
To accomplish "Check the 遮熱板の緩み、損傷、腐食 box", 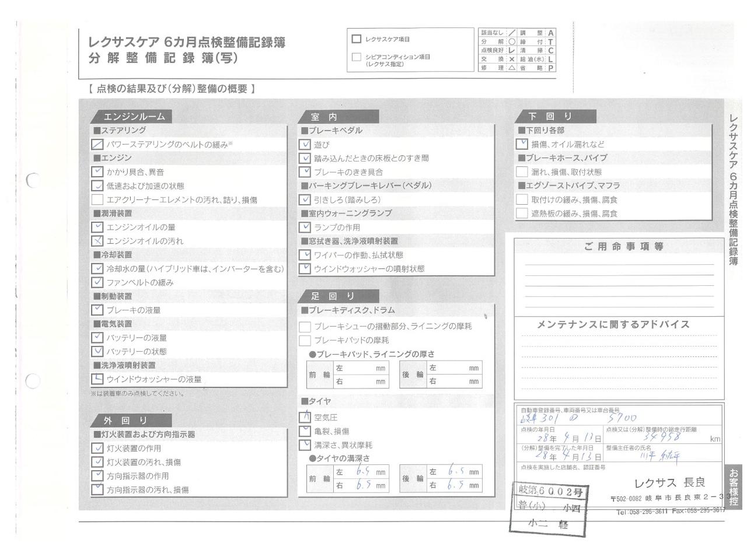I will (522, 213).
